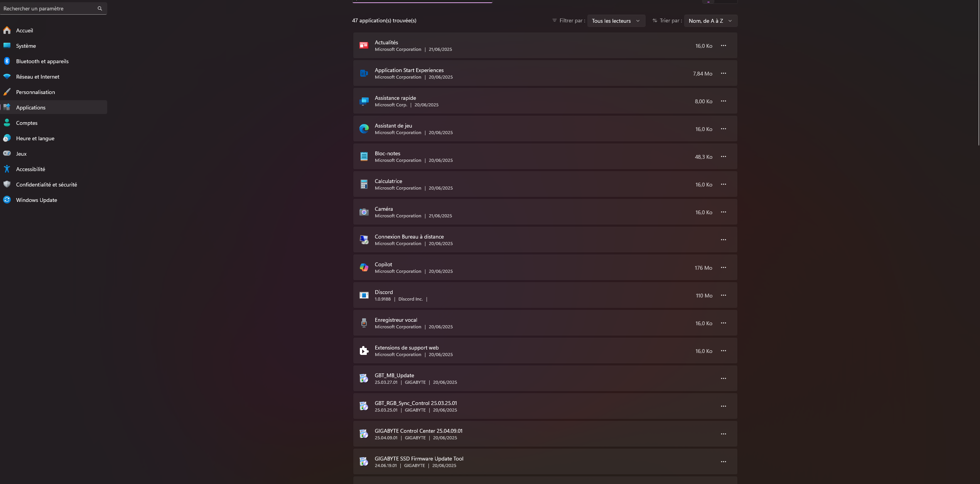Click the Application Start Experiences icon
The height and width of the screenshot is (484, 980).
(364, 73)
